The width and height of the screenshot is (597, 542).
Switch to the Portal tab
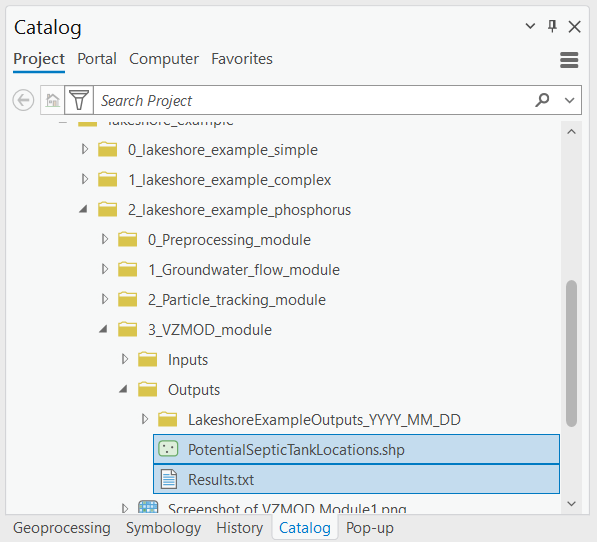click(97, 59)
